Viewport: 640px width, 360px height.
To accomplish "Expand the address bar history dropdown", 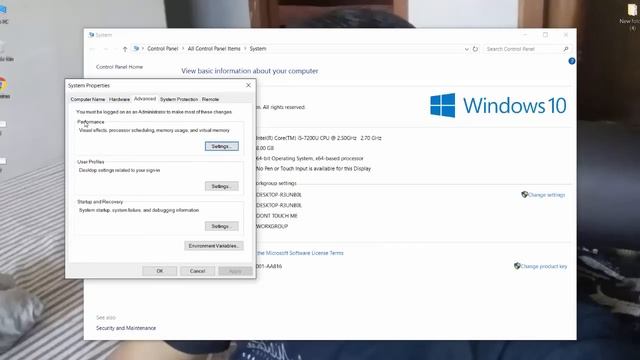I will coord(467,49).
